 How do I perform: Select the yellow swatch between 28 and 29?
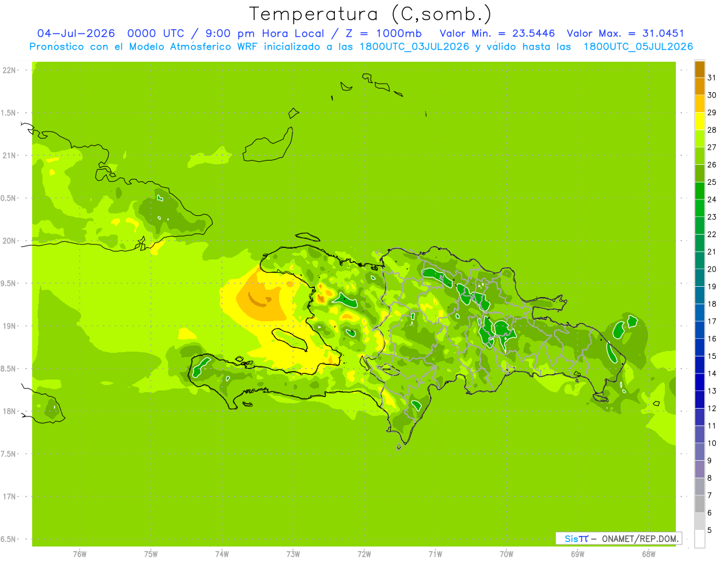coord(699,121)
